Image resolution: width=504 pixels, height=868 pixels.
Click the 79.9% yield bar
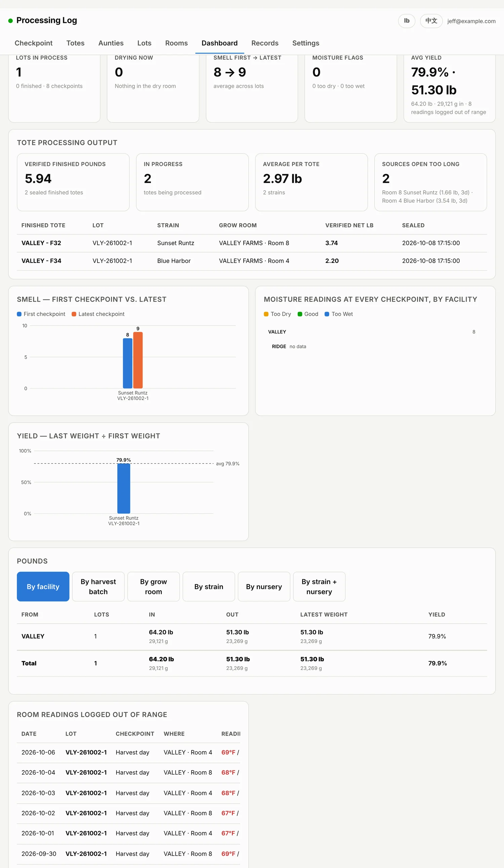click(x=124, y=488)
